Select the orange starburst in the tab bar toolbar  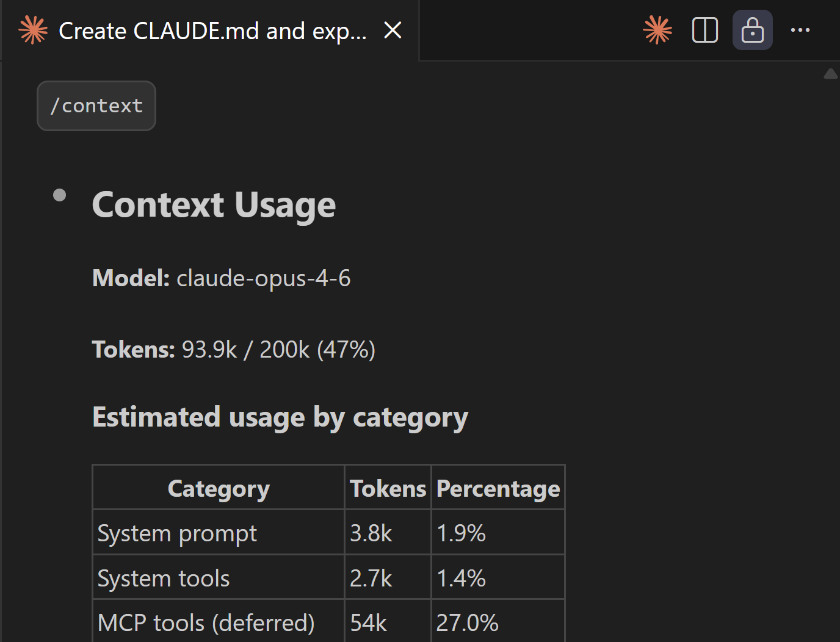pos(658,30)
